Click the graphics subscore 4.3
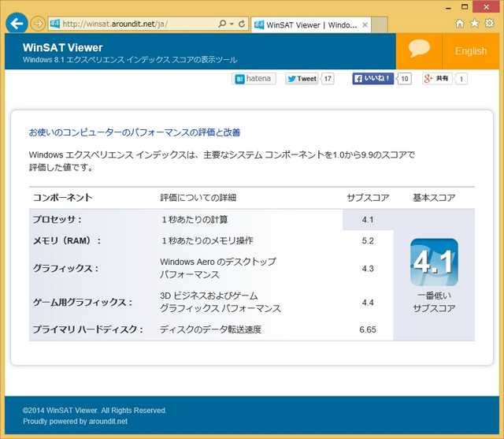The width and height of the screenshot is (504, 439). click(x=368, y=269)
